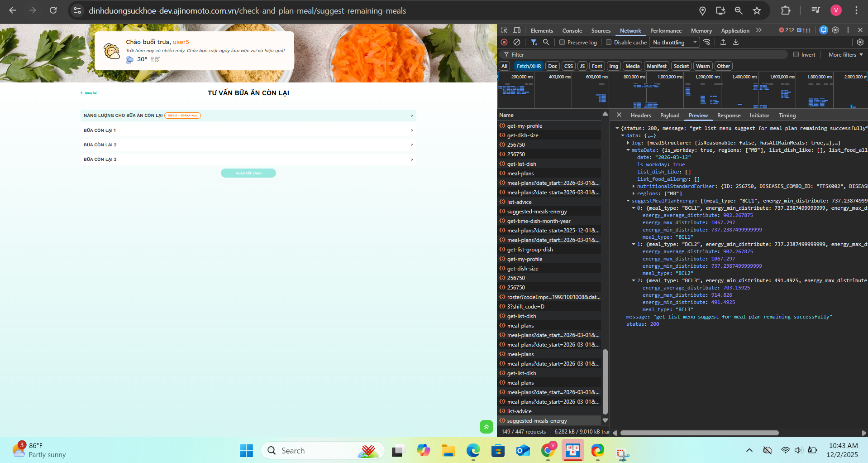
Task: Toggle the Doc request type filter
Action: (553, 66)
